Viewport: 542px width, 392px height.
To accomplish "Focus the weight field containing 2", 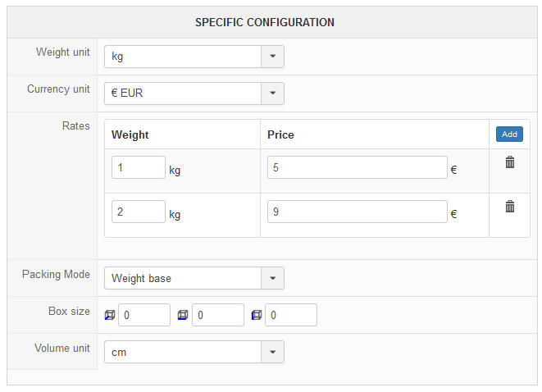I will [x=139, y=212].
